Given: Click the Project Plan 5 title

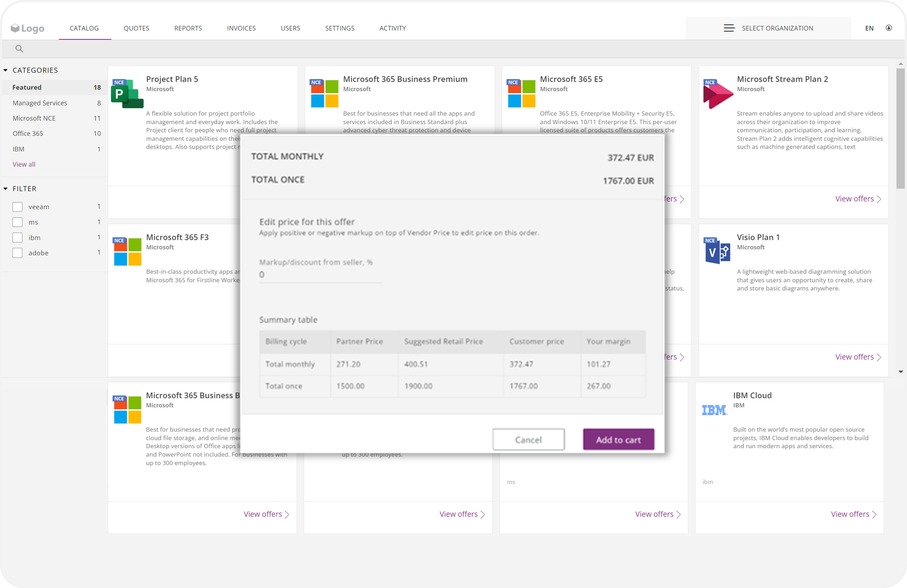Looking at the screenshot, I should click(x=172, y=79).
